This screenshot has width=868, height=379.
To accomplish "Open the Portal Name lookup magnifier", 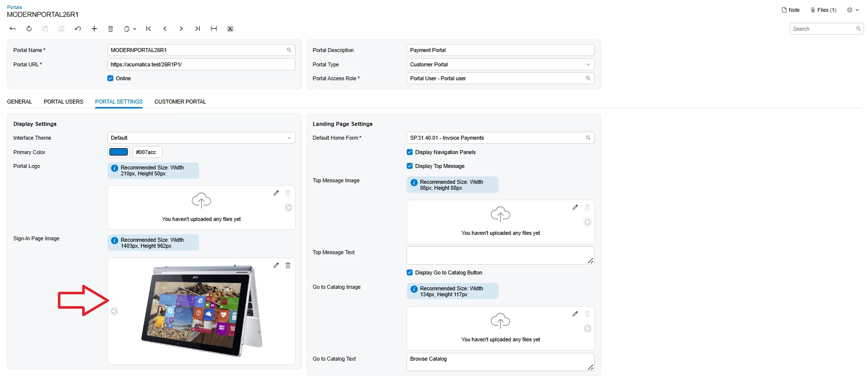I will click(289, 50).
